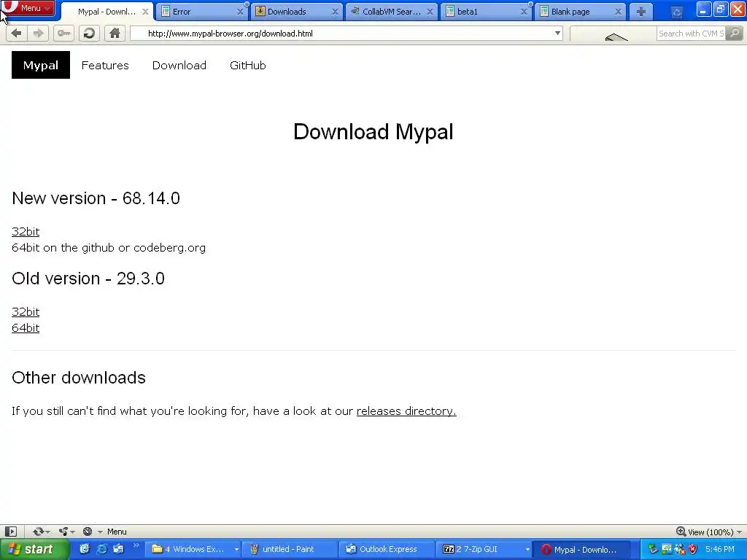Restore down the browser window
The width and height of the screenshot is (747, 560).
click(x=720, y=9)
